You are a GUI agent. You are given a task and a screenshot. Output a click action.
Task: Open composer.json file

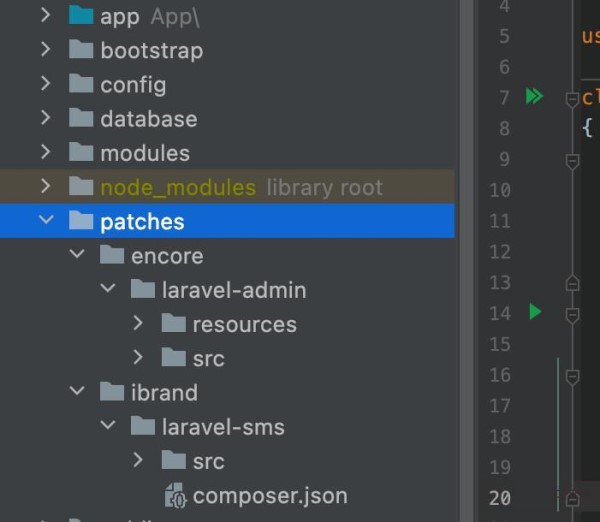tap(270, 496)
